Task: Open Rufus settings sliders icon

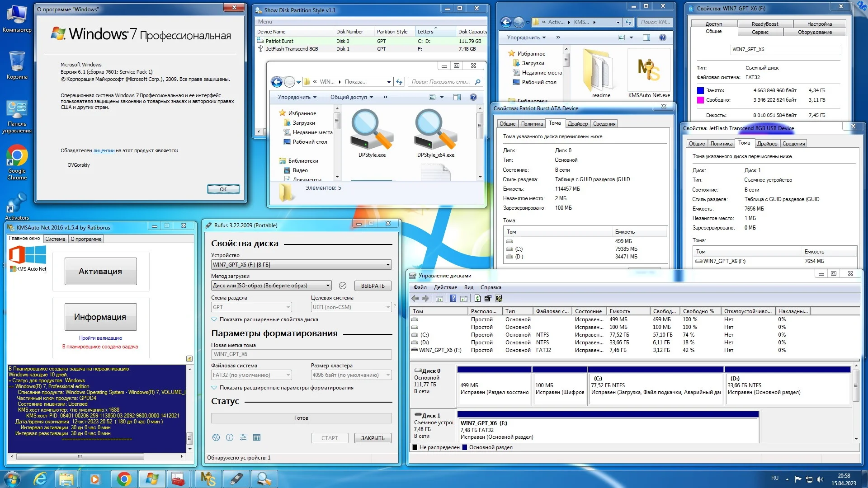Action: (x=243, y=437)
